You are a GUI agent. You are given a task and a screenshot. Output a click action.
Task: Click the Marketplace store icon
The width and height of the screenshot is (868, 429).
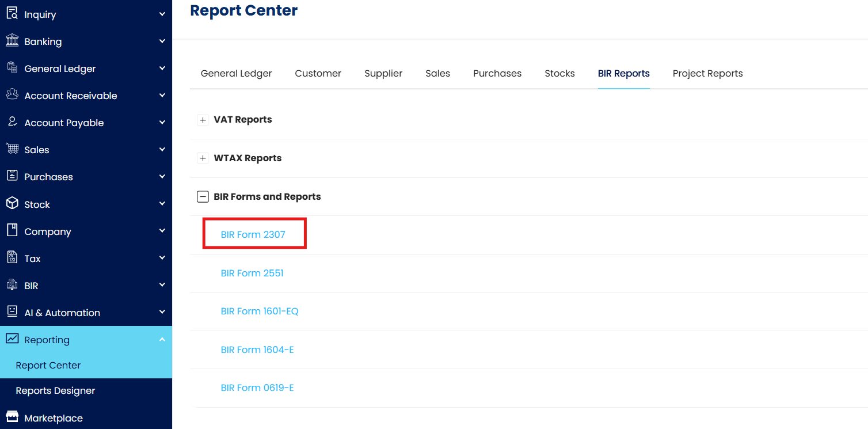pyautogui.click(x=12, y=417)
